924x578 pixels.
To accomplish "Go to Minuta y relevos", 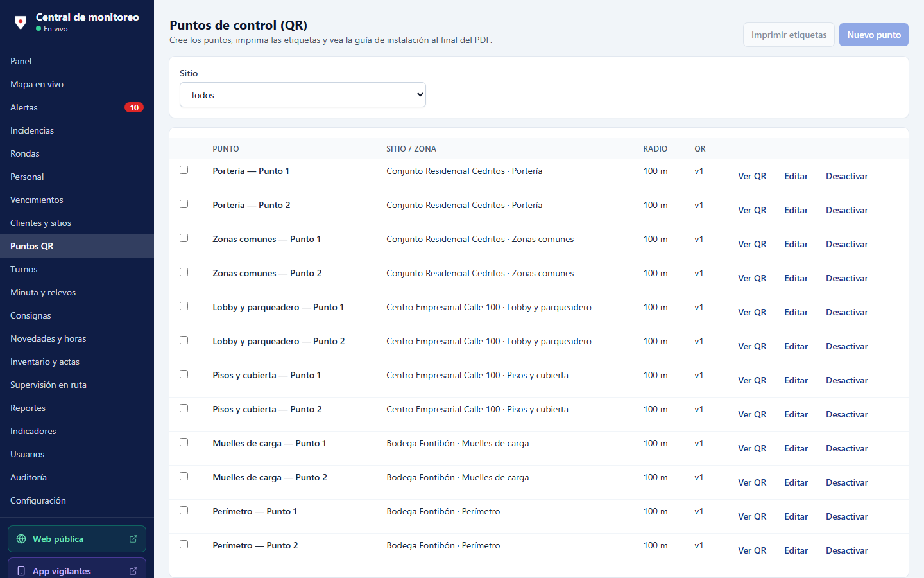I will point(77,292).
